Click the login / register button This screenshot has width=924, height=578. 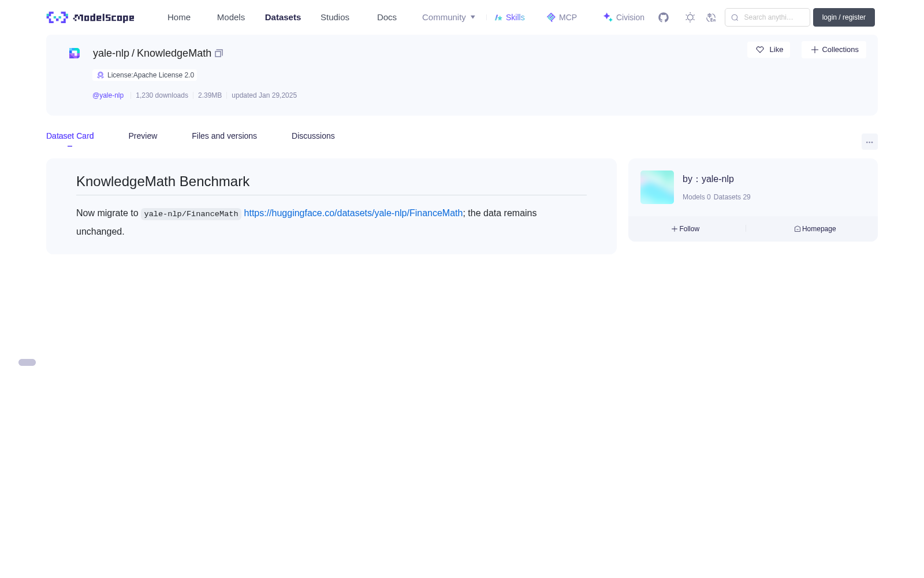pyautogui.click(x=844, y=17)
